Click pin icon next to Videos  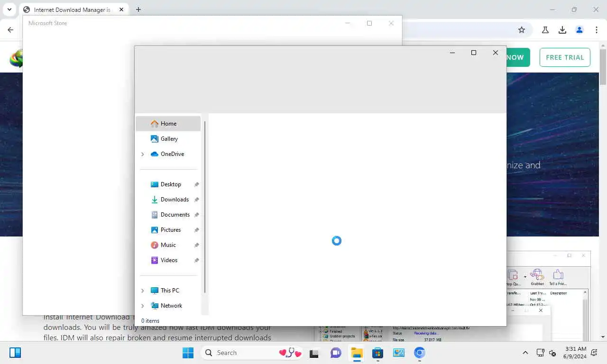pyautogui.click(x=196, y=260)
